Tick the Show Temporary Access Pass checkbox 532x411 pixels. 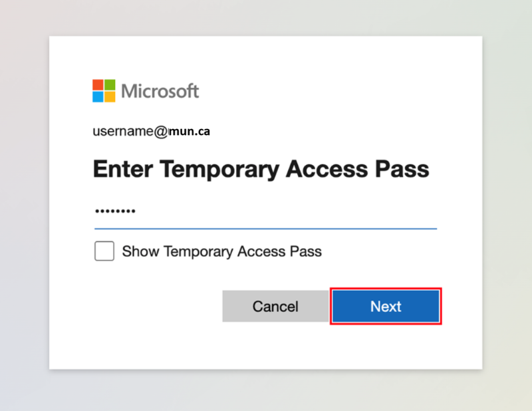[104, 251]
